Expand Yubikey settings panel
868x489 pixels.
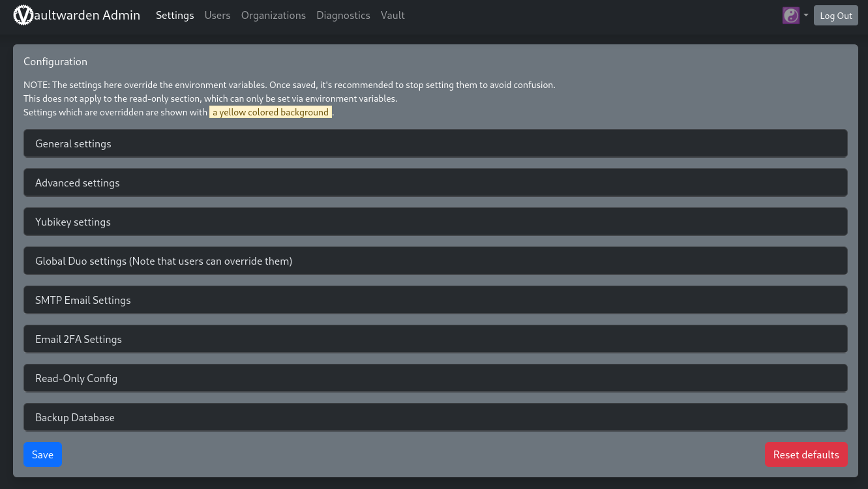pyautogui.click(x=73, y=222)
